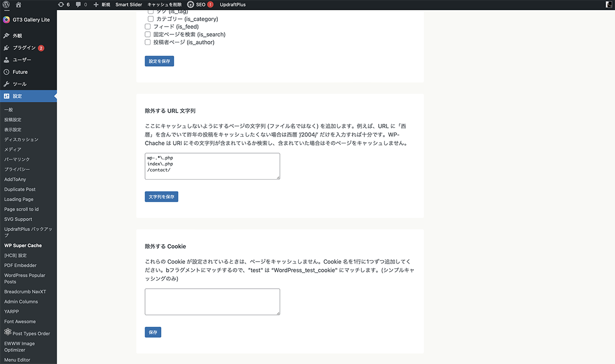
Task: Click the Post Types Order icon
Action: [7, 332]
